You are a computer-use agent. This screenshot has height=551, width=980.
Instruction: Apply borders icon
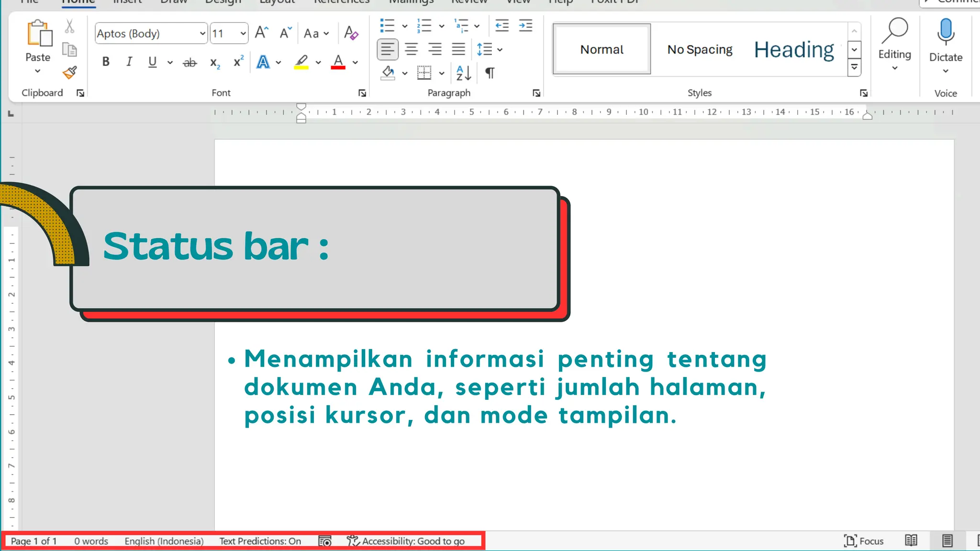tap(424, 73)
